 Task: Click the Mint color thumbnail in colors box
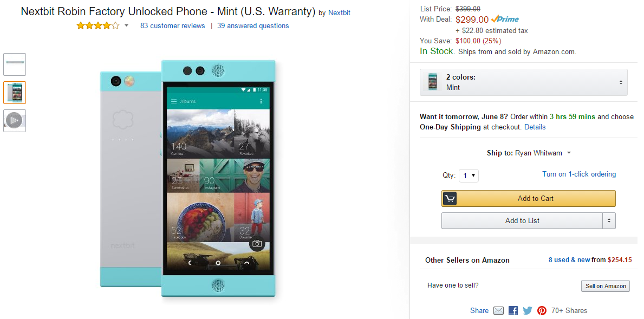click(x=432, y=82)
